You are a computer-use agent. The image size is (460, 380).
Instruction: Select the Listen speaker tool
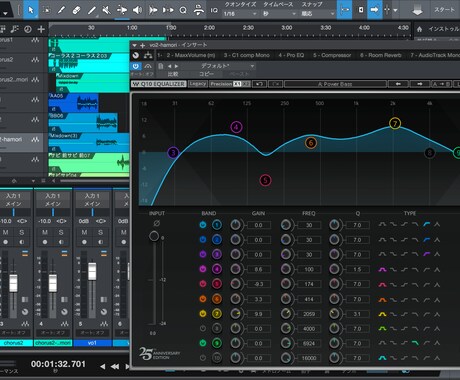coord(137,10)
